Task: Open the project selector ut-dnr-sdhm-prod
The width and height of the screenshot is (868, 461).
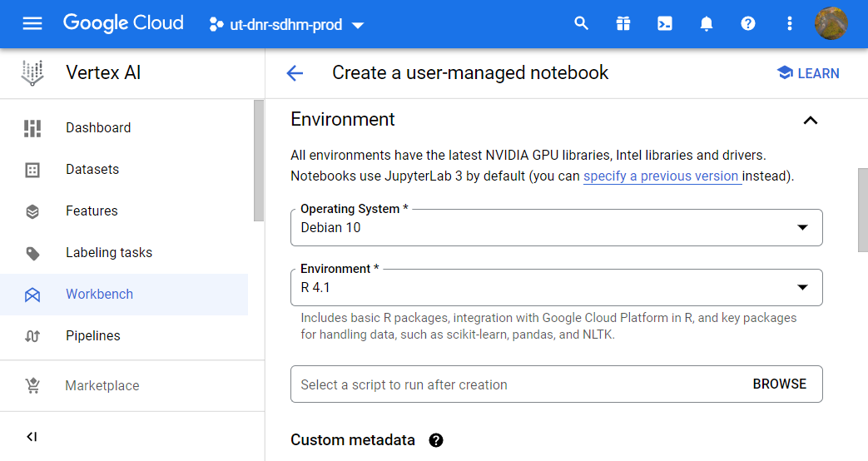Action: (286, 24)
